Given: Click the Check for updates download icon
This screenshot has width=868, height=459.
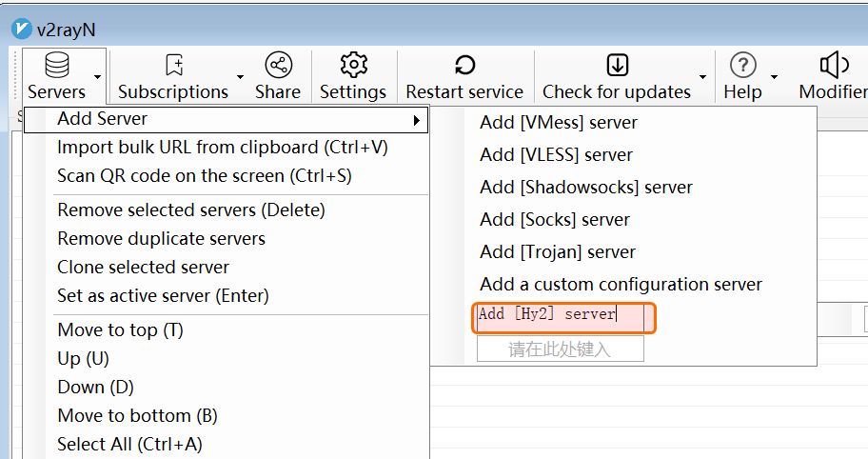Looking at the screenshot, I should coord(617,66).
